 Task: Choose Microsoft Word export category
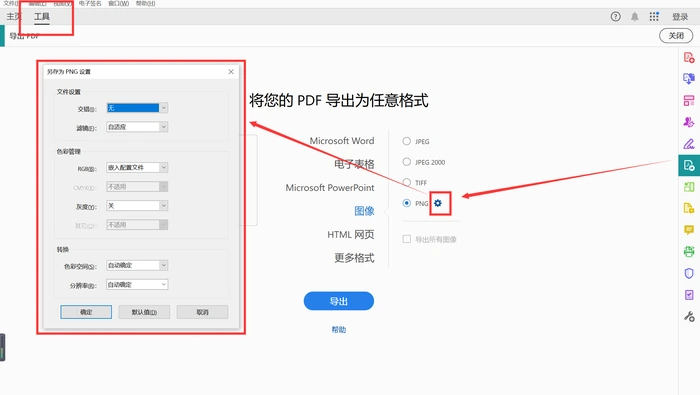coord(342,141)
